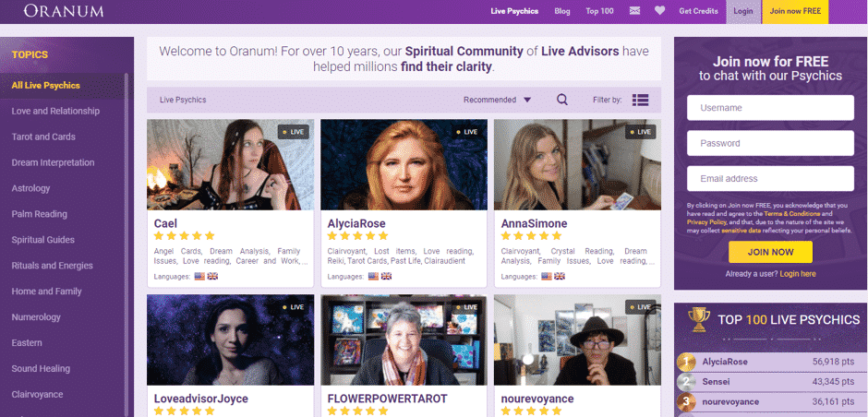Viewport: 868px width, 417px height.
Task: Click UK flag under Cael's languages
Action: pos(212,276)
